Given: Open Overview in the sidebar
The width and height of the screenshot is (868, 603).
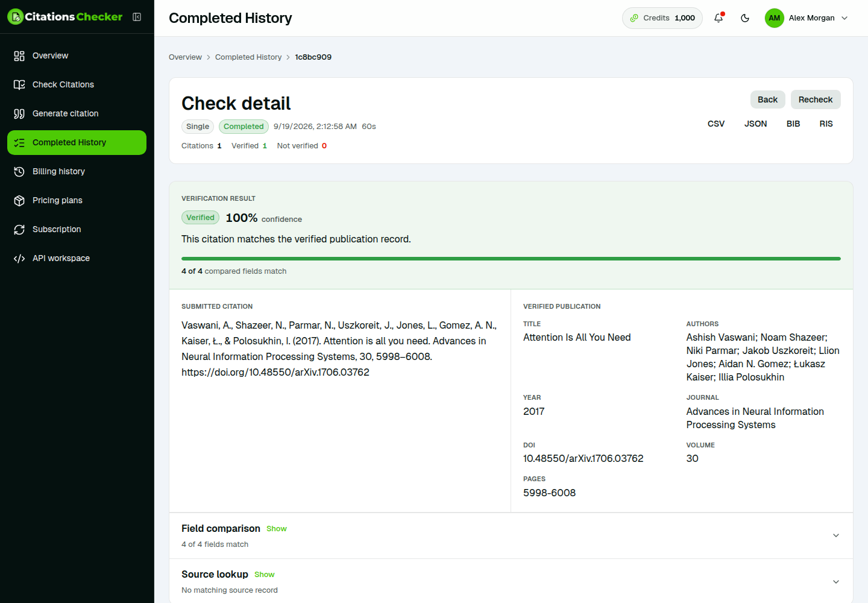Looking at the screenshot, I should [x=77, y=55].
